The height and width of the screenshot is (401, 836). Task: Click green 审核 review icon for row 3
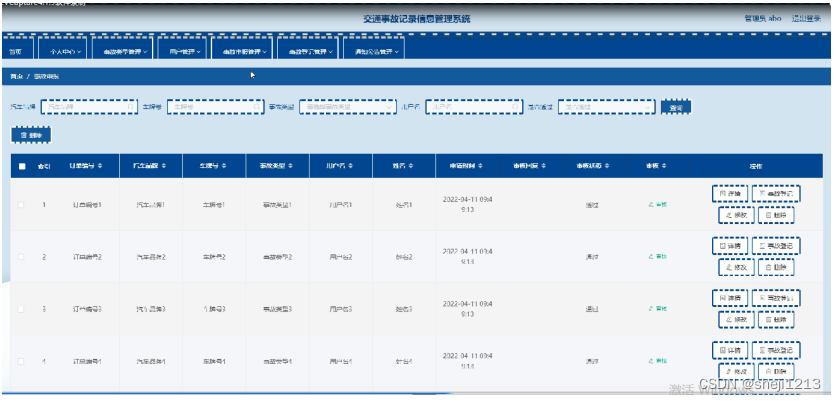click(x=657, y=309)
